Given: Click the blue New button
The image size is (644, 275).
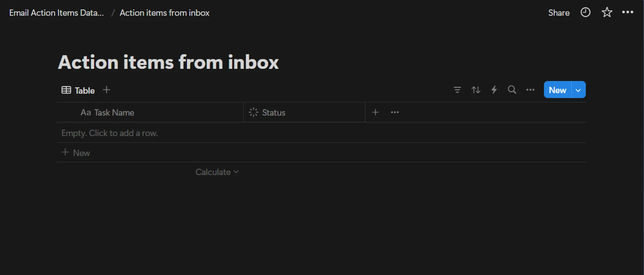Looking at the screenshot, I should coord(558,90).
